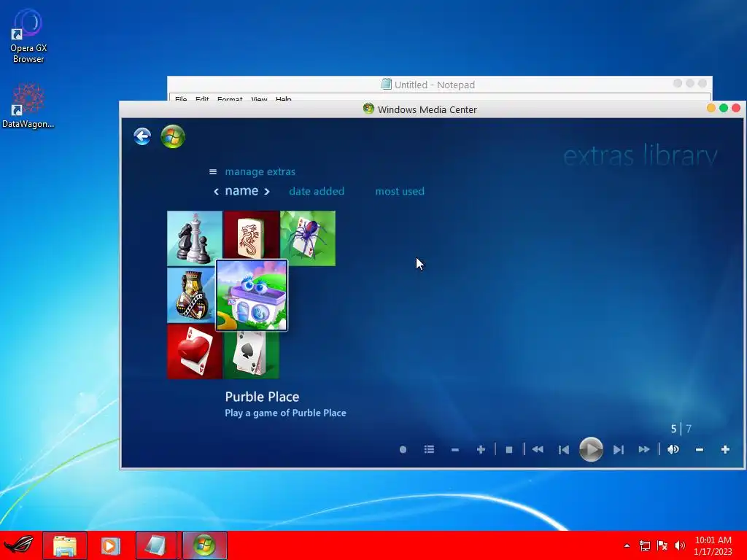Viewport: 747px width, 560px height.
Task: Show hidden tray icons arrow
Action: pyautogui.click(x=627, y=545)
